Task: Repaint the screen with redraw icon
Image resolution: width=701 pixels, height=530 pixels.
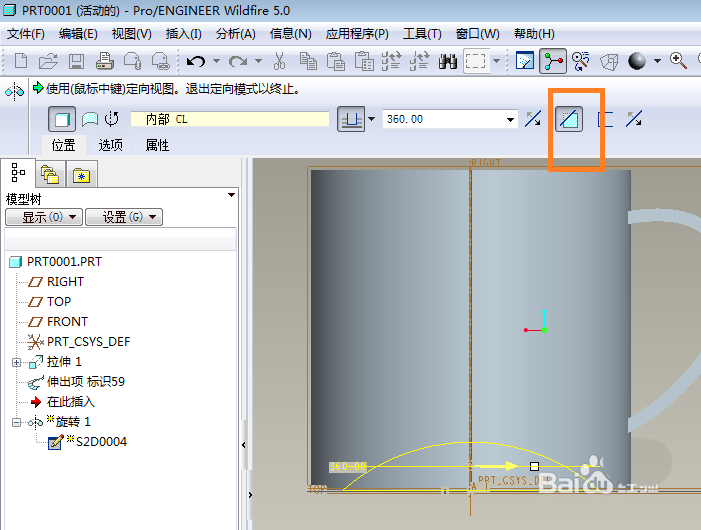Action: click(524, 61)
